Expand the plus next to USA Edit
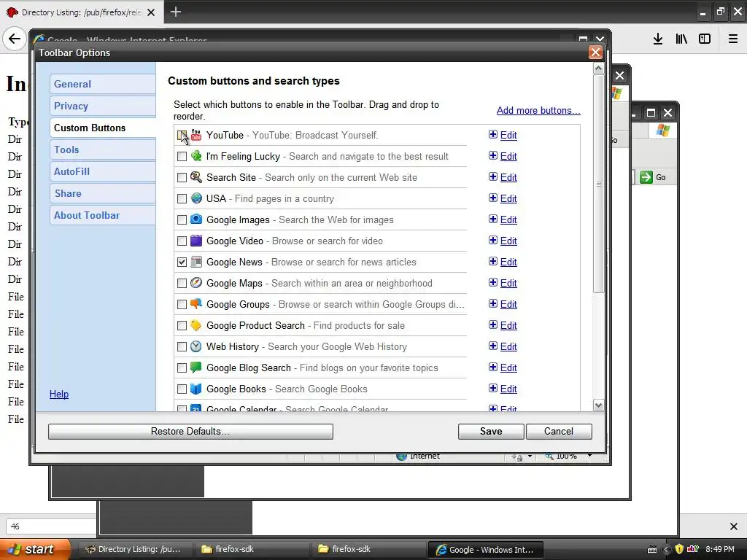Viewport: 747px width, 560px height. (493, 198)
